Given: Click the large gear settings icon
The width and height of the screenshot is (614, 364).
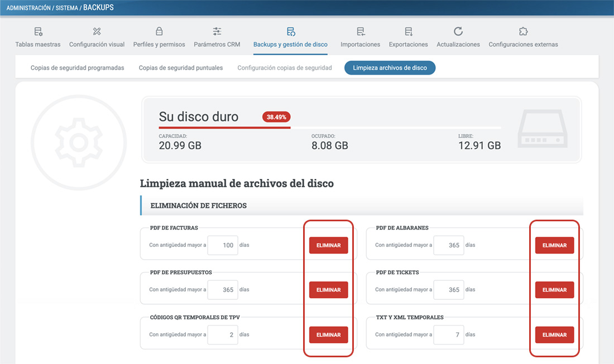Looking at the screenshot, I should [79, 143].
